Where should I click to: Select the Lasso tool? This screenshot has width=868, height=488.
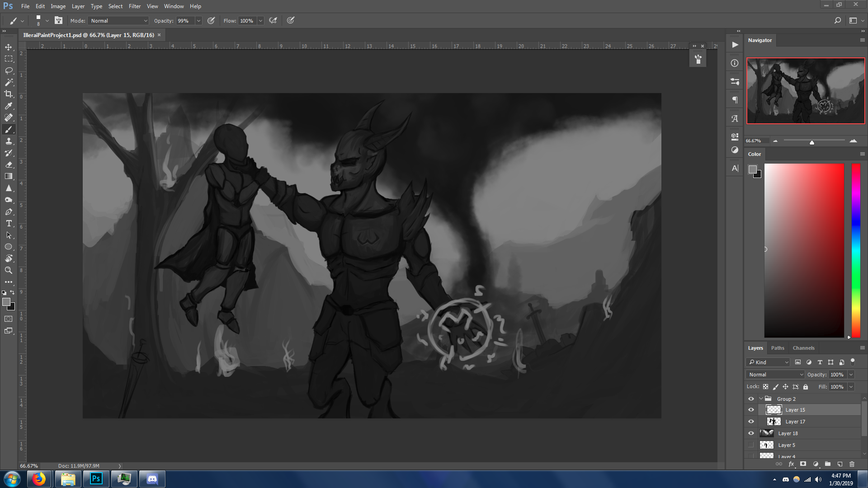[9, 70]
